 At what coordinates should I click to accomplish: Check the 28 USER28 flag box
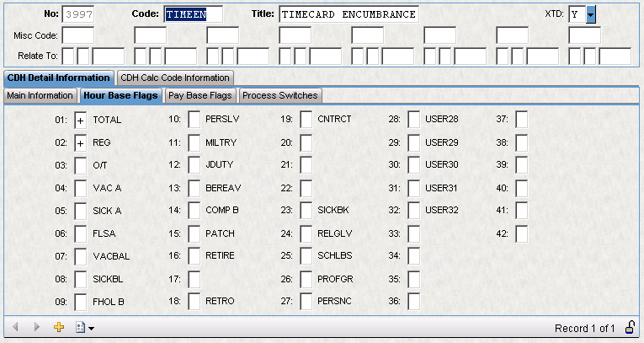(413, 121)
